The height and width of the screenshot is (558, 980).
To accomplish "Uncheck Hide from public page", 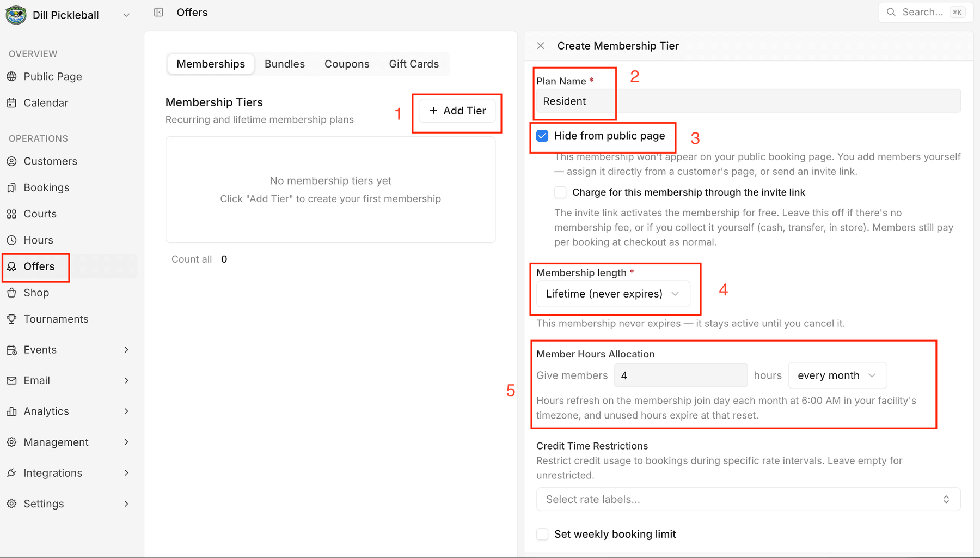I will click(x=542, y=136).
